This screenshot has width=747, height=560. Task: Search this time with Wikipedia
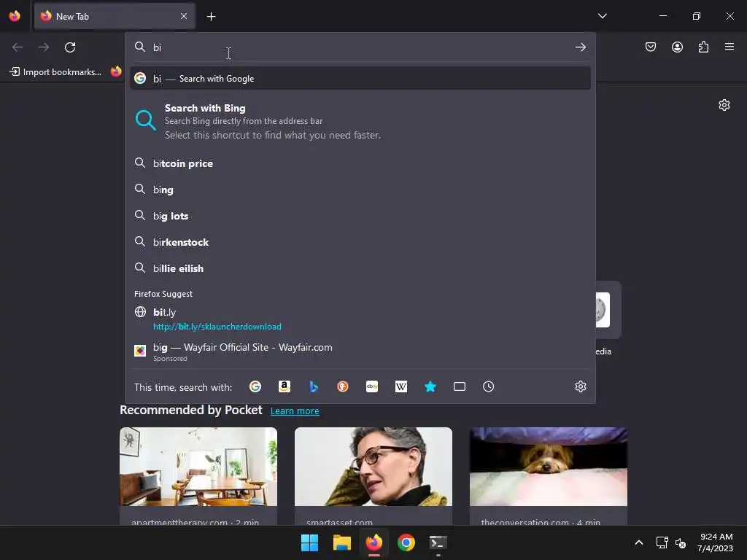[401, 386]
